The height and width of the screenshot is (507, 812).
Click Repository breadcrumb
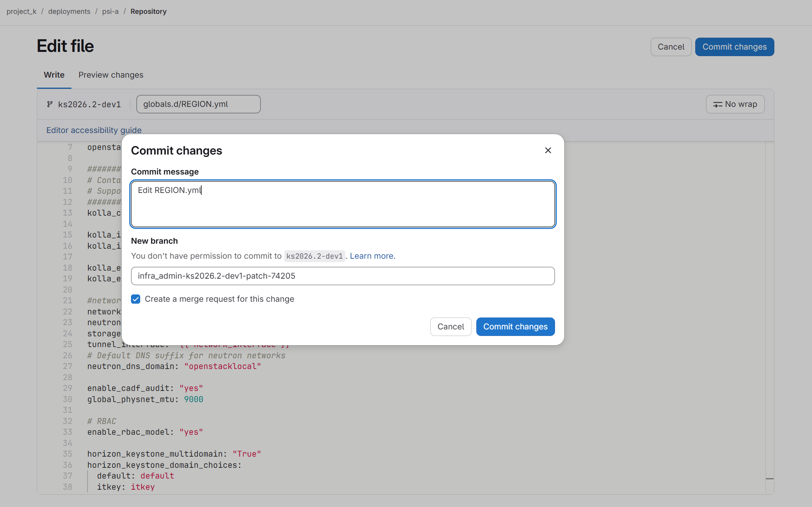(148, 12)
